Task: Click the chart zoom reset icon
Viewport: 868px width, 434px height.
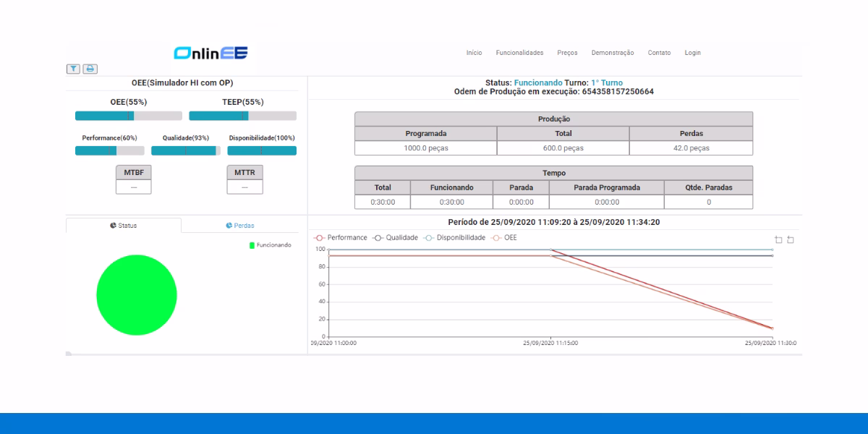Action: [791, 239]
